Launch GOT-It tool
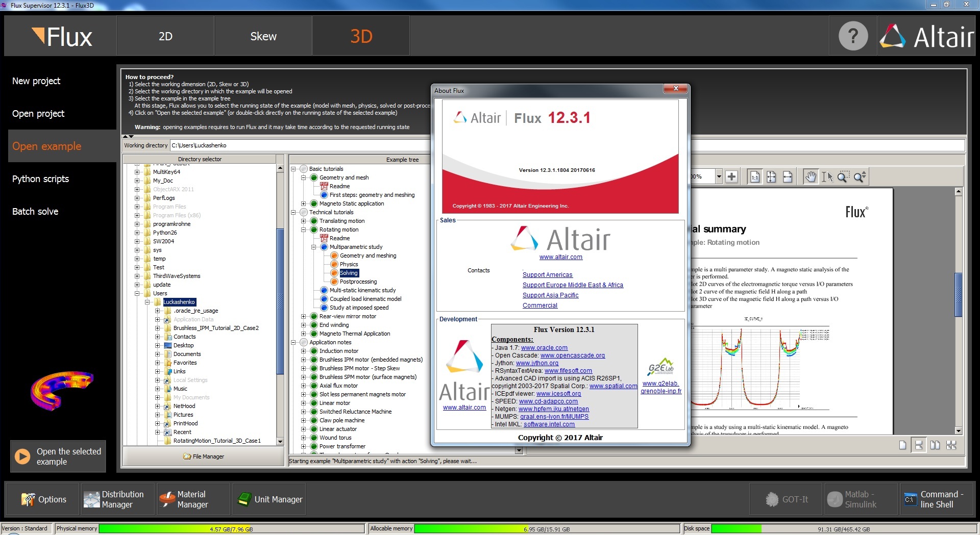 (786, 499)
